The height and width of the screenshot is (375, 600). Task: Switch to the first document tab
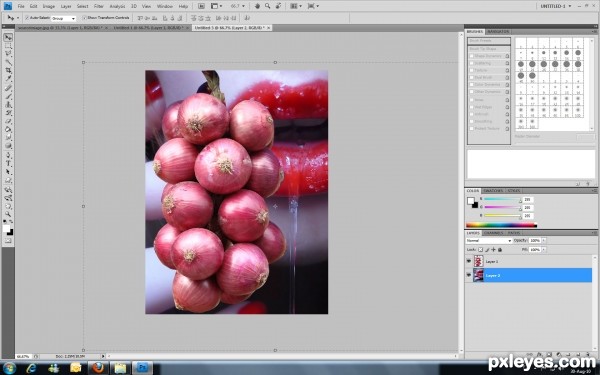click(62, 28)
